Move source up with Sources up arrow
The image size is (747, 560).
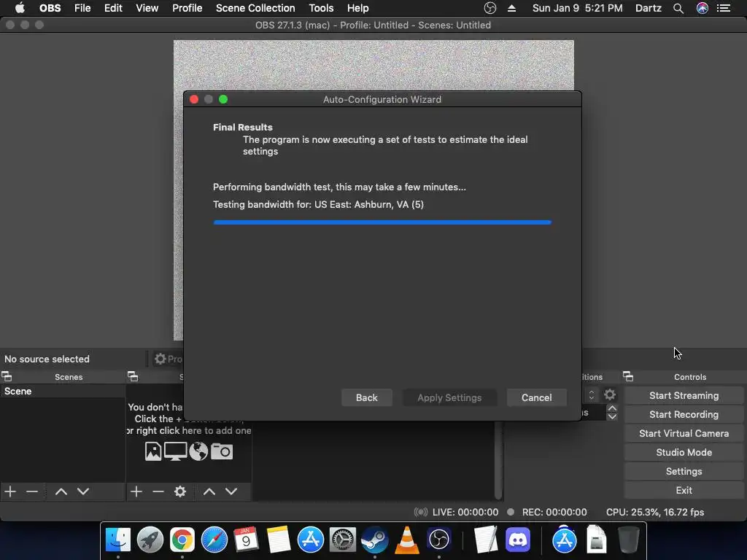209,491
